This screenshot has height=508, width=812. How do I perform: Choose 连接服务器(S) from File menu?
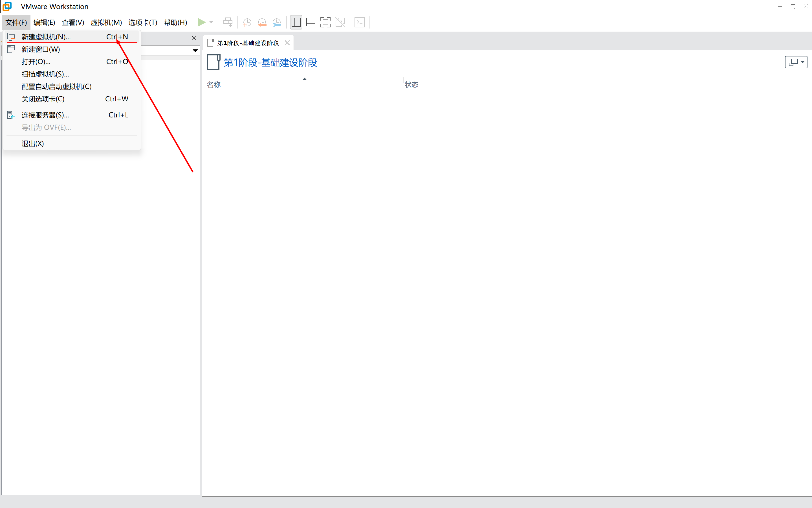45,115
